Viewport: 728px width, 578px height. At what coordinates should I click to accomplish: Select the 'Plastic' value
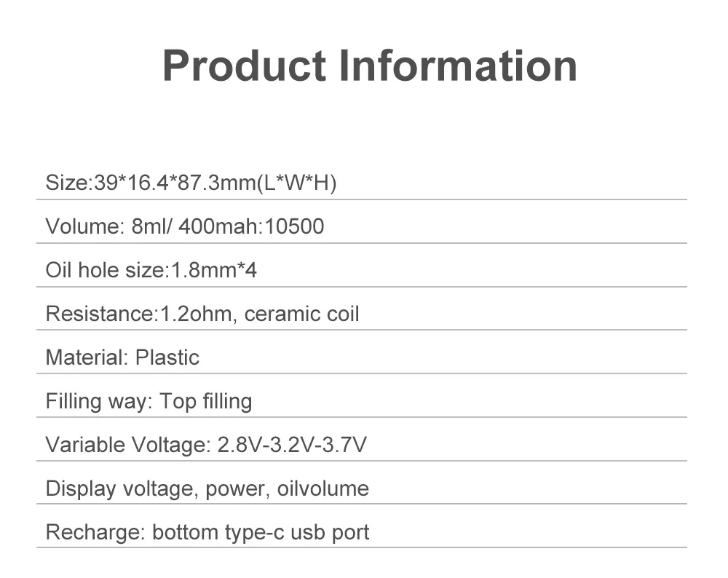[167, 357]
